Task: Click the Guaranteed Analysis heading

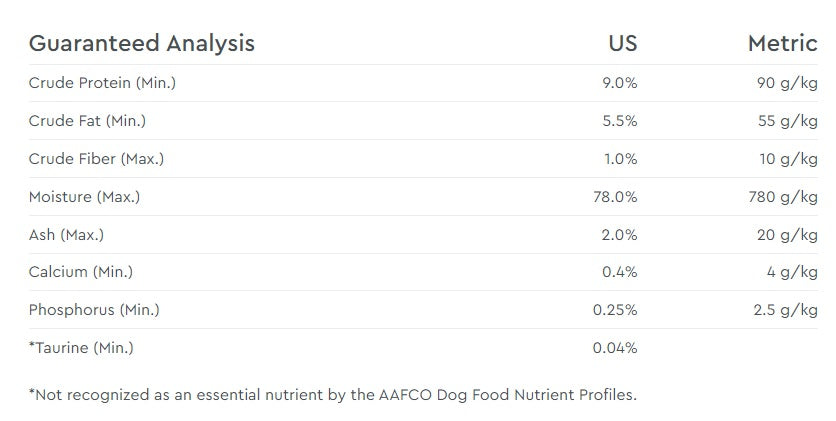Action: click(x=141, y=44)
